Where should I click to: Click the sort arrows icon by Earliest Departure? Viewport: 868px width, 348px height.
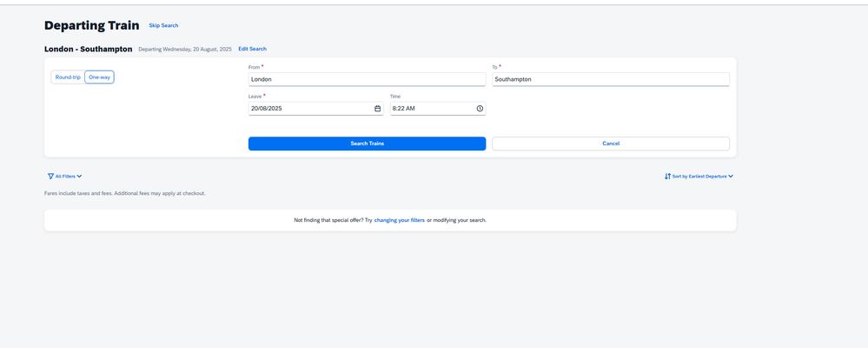[x=667, y=177]
